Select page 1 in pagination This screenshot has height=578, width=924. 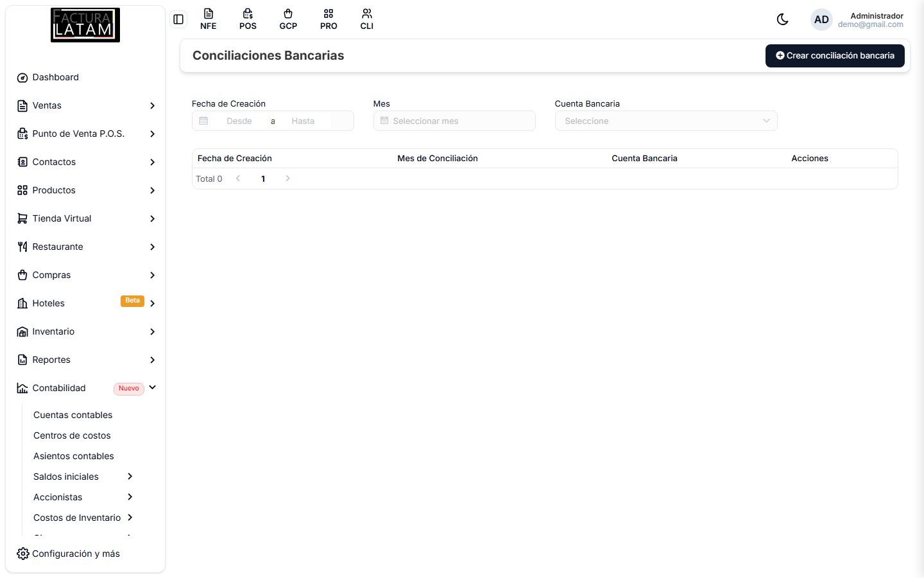[x=263, y=179]
